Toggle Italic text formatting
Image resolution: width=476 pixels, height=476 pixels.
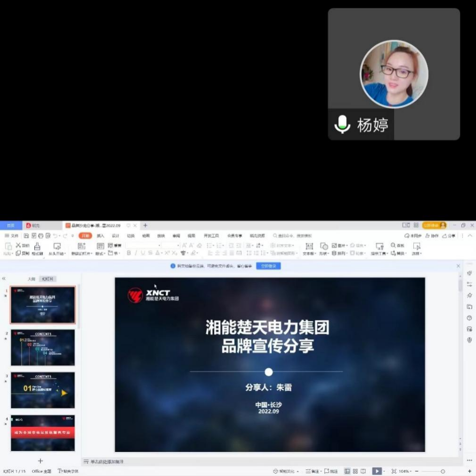pyautogui.click(x=136, y=253)
